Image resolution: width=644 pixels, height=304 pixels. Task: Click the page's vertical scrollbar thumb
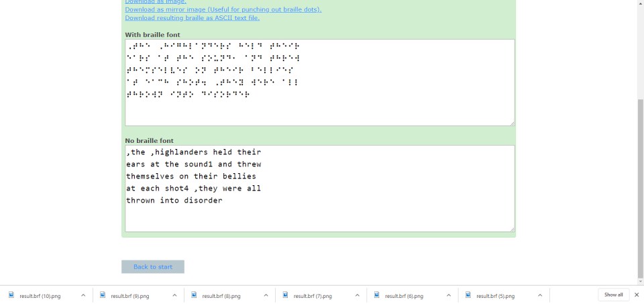coord(639,188)
